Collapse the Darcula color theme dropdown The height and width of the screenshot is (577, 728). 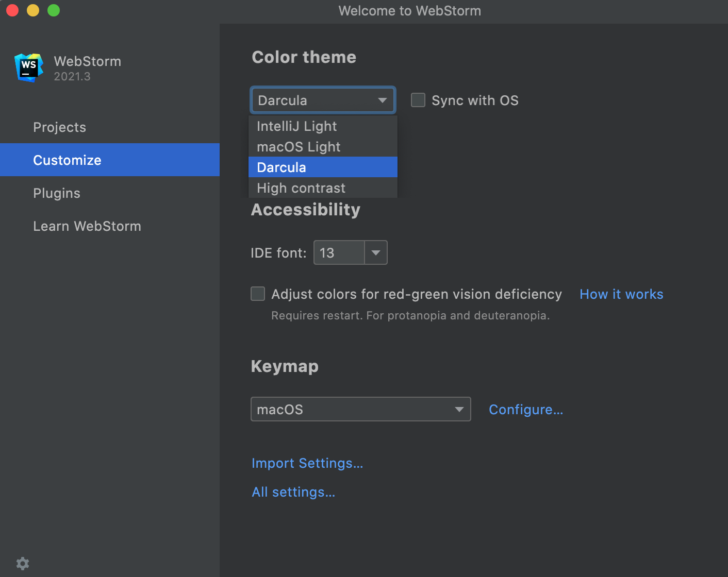pos(323,100)
